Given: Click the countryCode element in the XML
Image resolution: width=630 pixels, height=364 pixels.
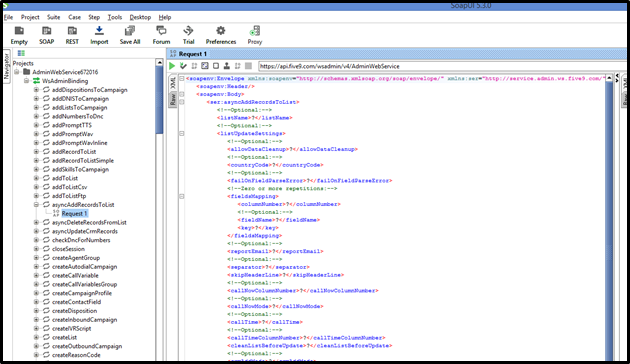Looking at the screenshot, I should tap(275, 165).
